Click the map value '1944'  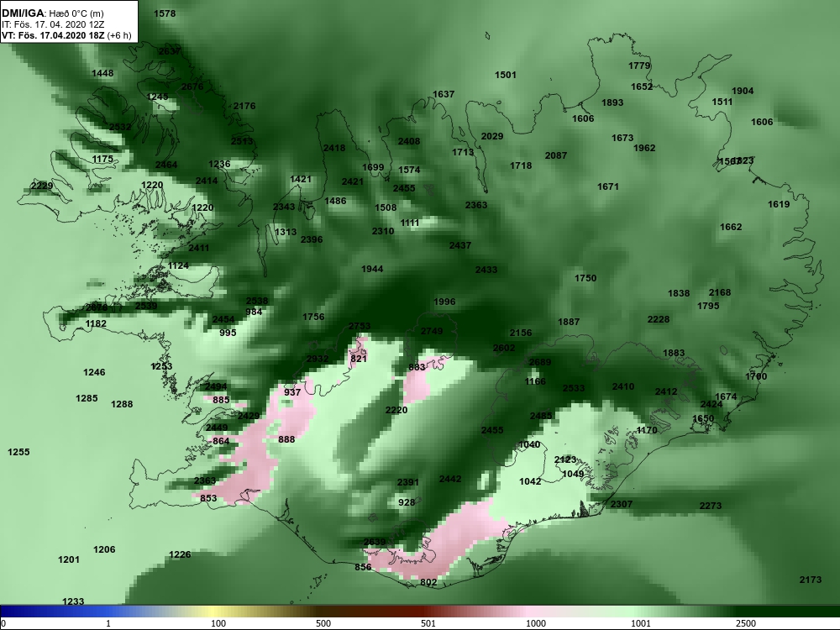tap(372, 269)
